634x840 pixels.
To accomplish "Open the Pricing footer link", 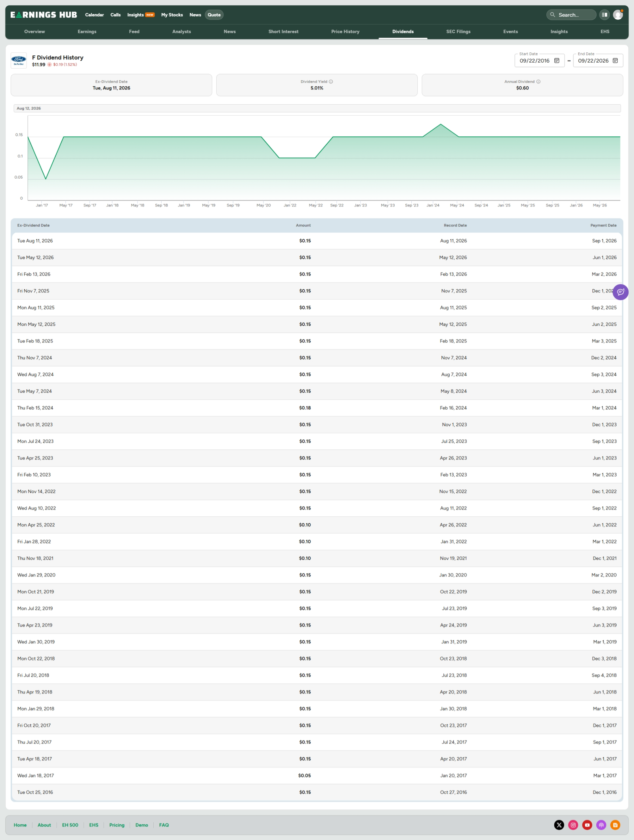I will point(117,825).
